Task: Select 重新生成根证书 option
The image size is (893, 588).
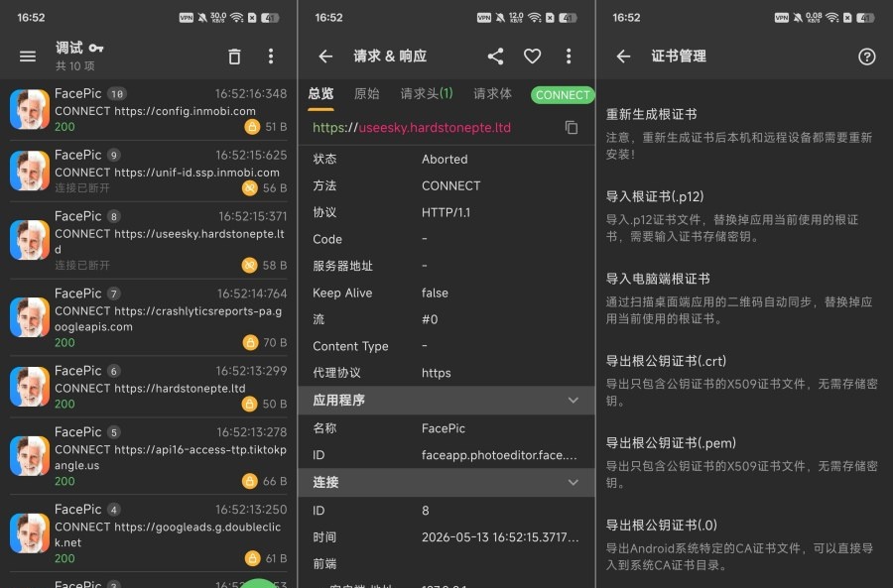Action: click(744, 133)
